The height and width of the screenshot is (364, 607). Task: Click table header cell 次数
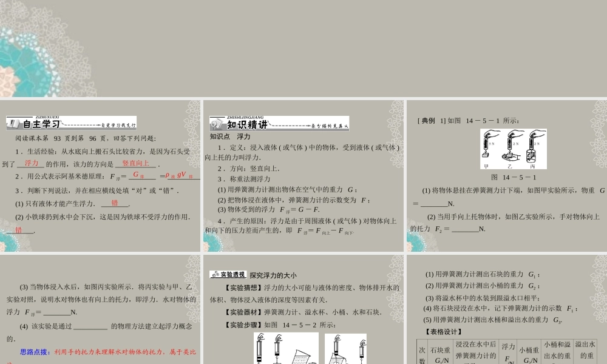[422, 352]
